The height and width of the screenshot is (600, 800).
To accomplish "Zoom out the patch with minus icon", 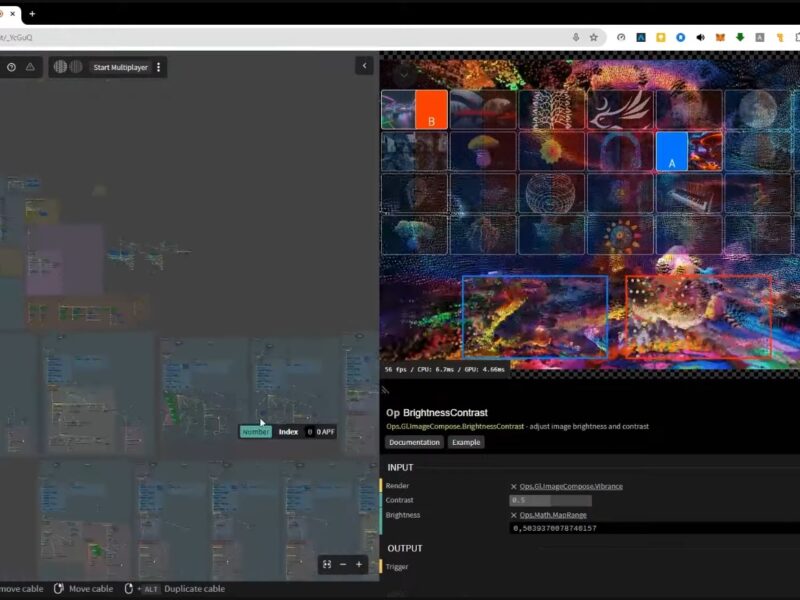I will [343, 564].
